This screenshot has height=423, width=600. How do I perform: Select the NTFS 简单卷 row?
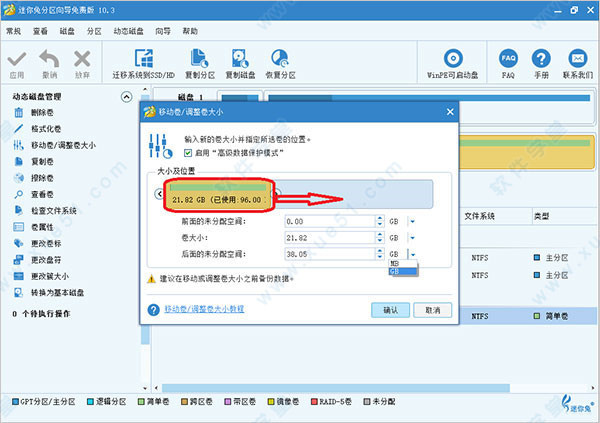[x=528, y=316]
